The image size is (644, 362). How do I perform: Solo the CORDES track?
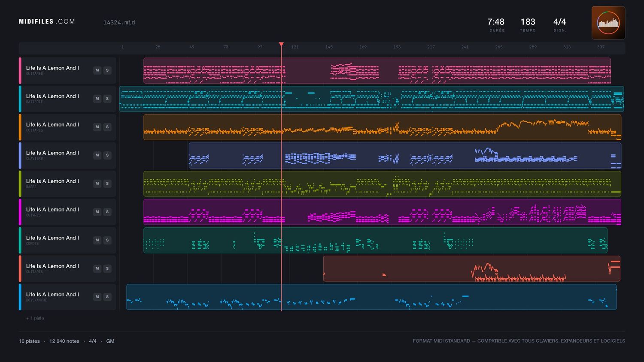click(107, 240)
